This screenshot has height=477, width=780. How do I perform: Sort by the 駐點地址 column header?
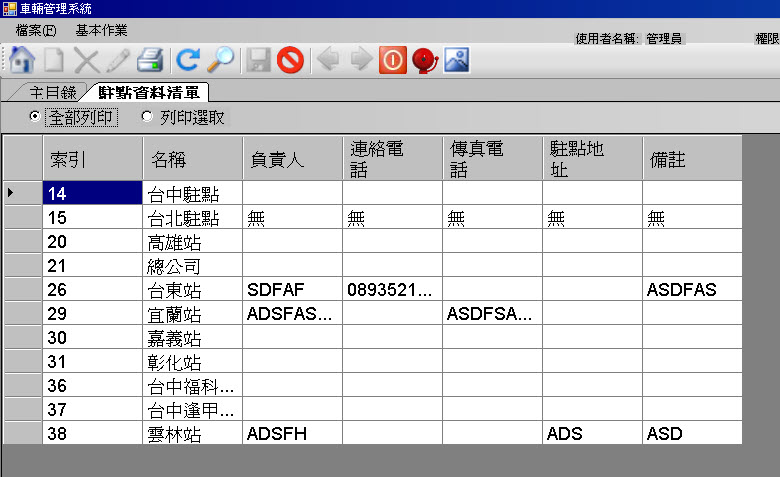(x=592, y=159)
